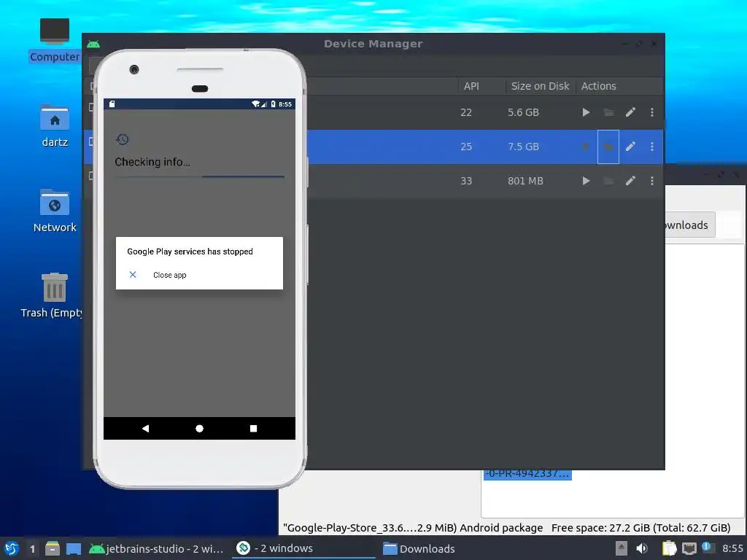This screenshot has height=560, width=747.
Task: Open device files folder for API 33 row
Action: pyautogui.click(x=608, y=181)
